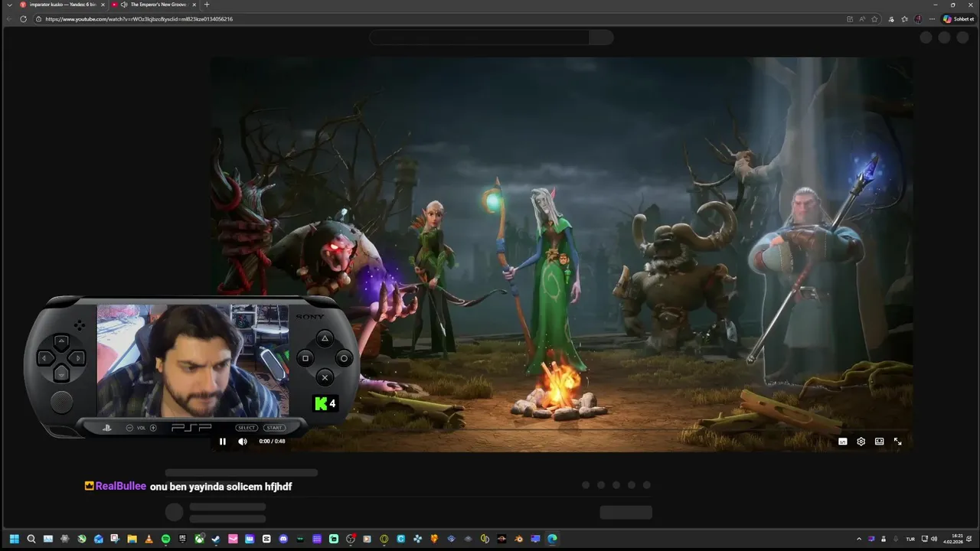Viewport: 980px width, 551px height.
Task: Click the 0:00 / 0:48 time display
Action: tap(272, 442)
